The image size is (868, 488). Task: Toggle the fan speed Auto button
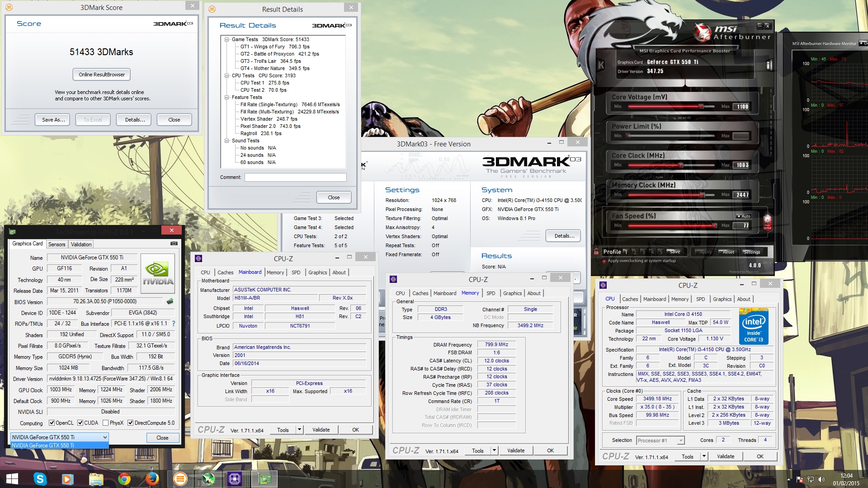pyautogui.click(x=744, y=216)
